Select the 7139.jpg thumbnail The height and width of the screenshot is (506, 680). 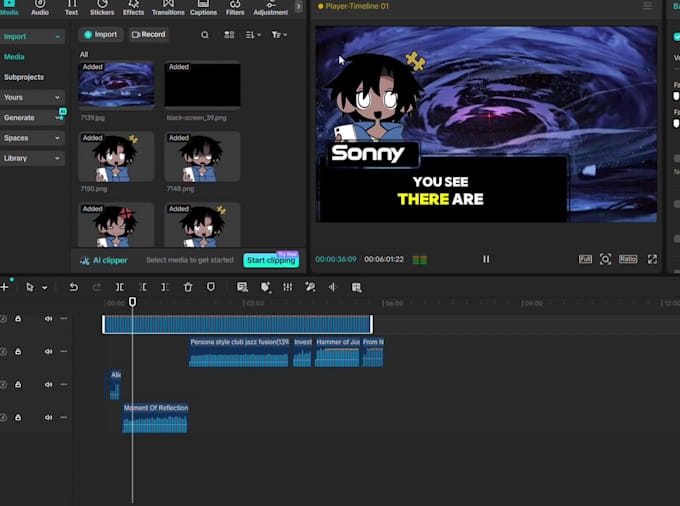[x=116, y=85]
